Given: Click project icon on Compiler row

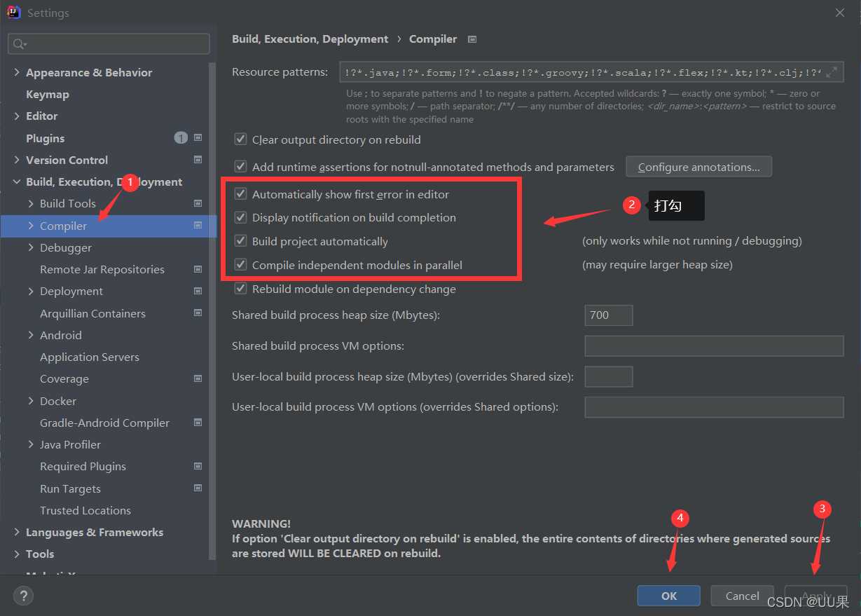Looking at the screenshot, I should tap(198, 226).
